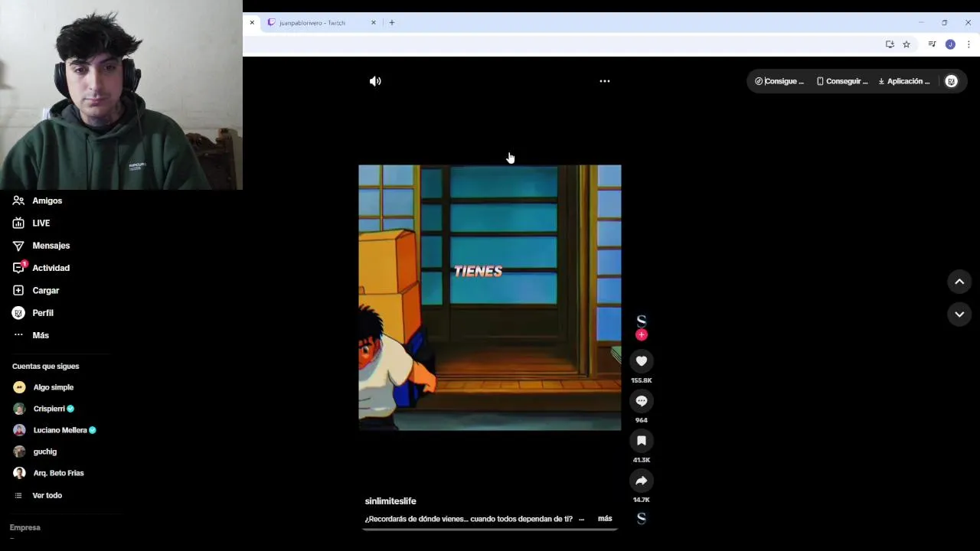This screenshot has width=980, height=551.
Task: Open the sinlimiteslife username under the video
Action: 390,501
